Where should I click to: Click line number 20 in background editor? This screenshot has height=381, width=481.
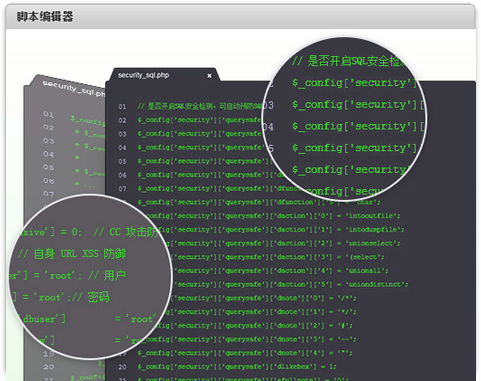point(48,367)
